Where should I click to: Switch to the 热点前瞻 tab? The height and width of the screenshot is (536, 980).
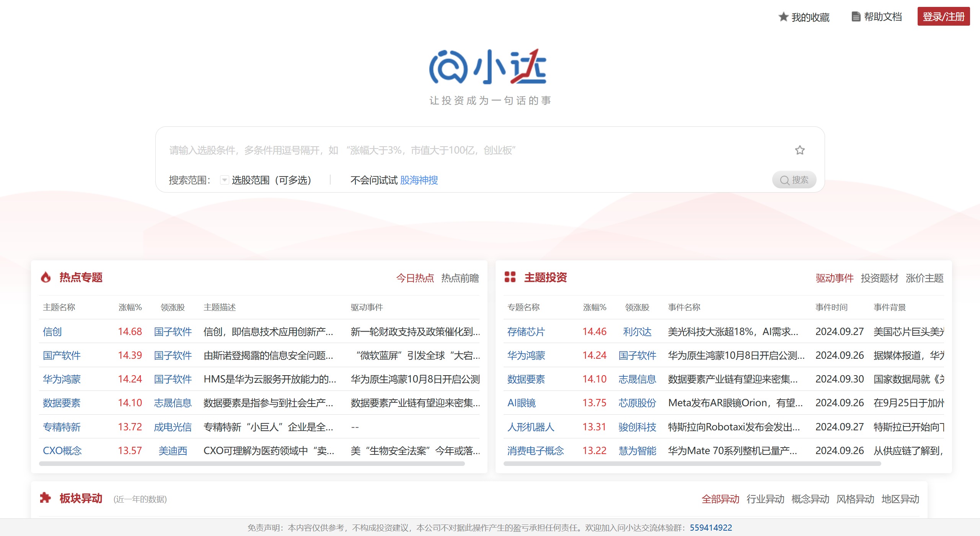(x=461, y=278)
